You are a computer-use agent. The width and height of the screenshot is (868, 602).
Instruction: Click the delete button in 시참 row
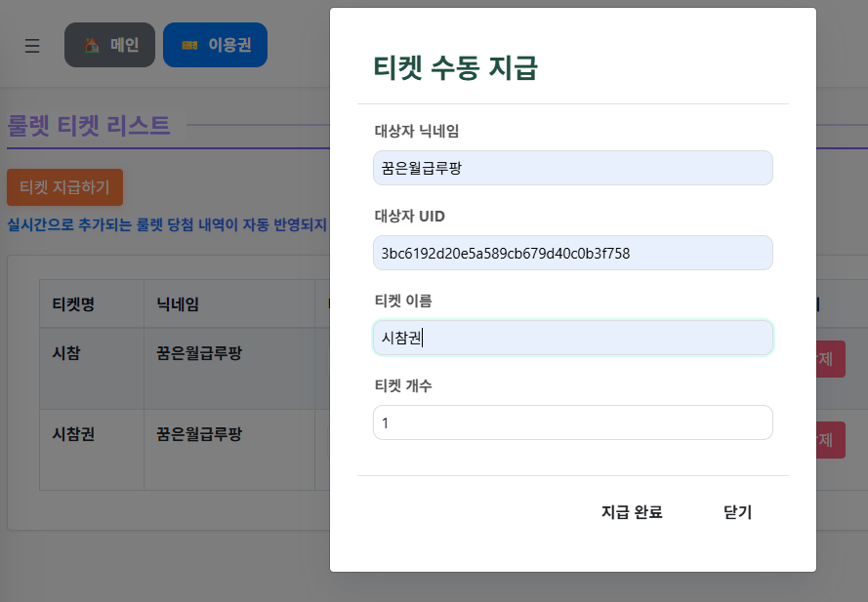point(830,359)
